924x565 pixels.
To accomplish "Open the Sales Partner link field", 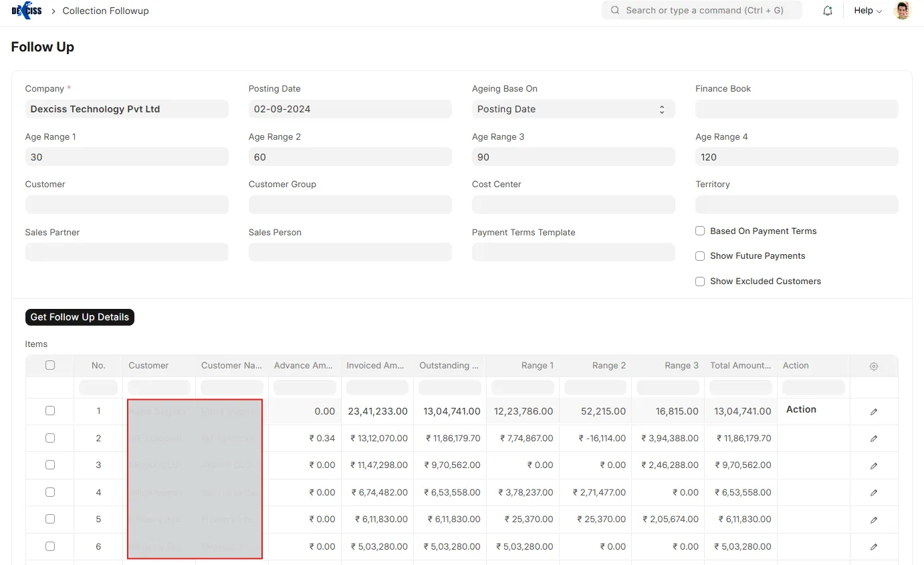I will point(127,252).
